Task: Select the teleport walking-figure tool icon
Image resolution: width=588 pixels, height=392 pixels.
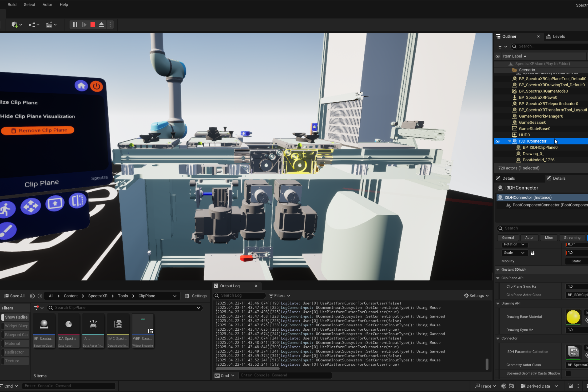Action: pos(7,209)
